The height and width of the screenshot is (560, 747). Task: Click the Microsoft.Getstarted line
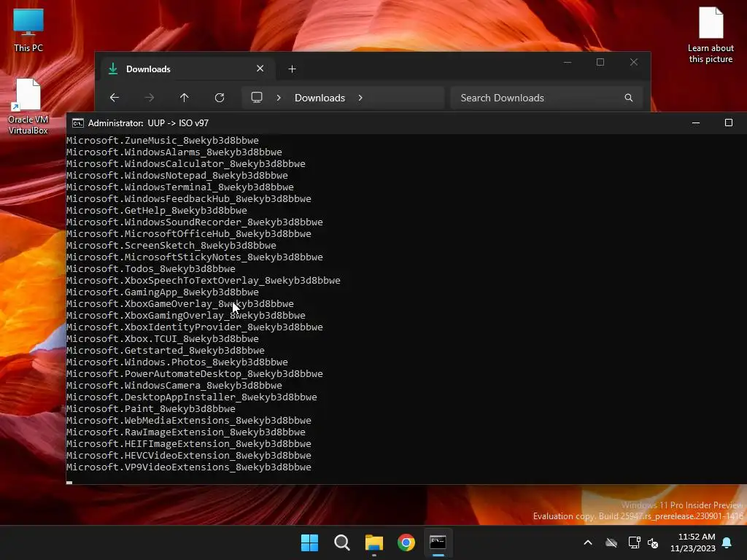166,351
